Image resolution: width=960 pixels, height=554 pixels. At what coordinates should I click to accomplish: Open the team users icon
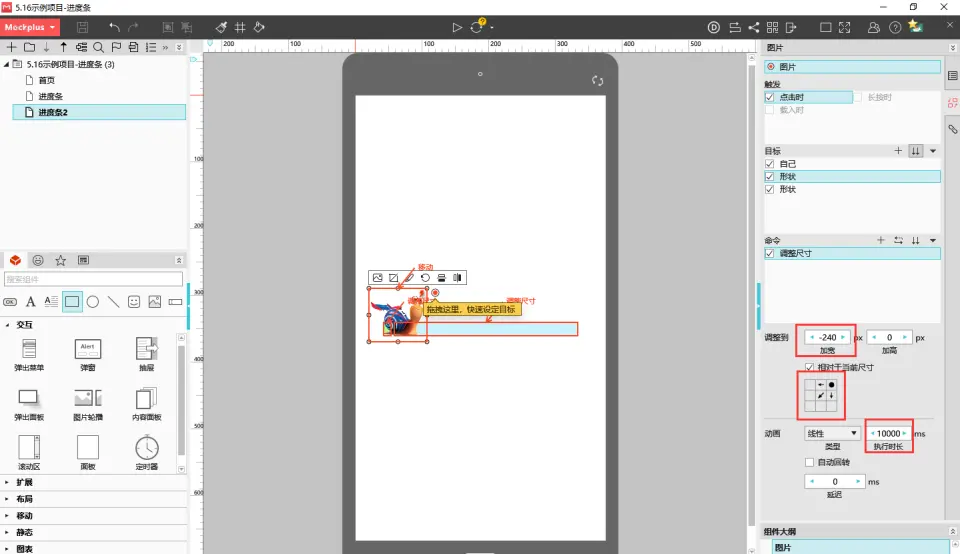874,27
